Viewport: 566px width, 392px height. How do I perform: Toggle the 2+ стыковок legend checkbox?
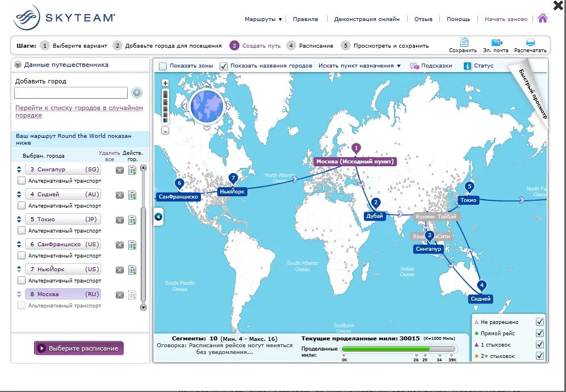point(540,356)
